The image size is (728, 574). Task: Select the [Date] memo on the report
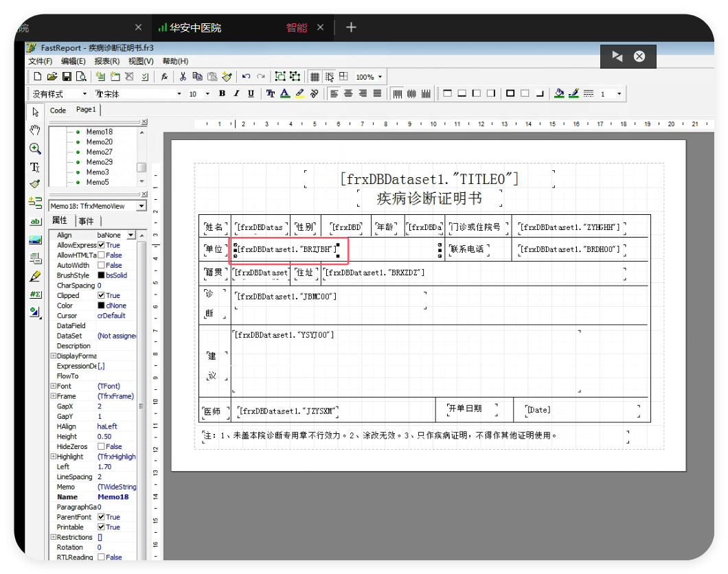coord(582,410)
